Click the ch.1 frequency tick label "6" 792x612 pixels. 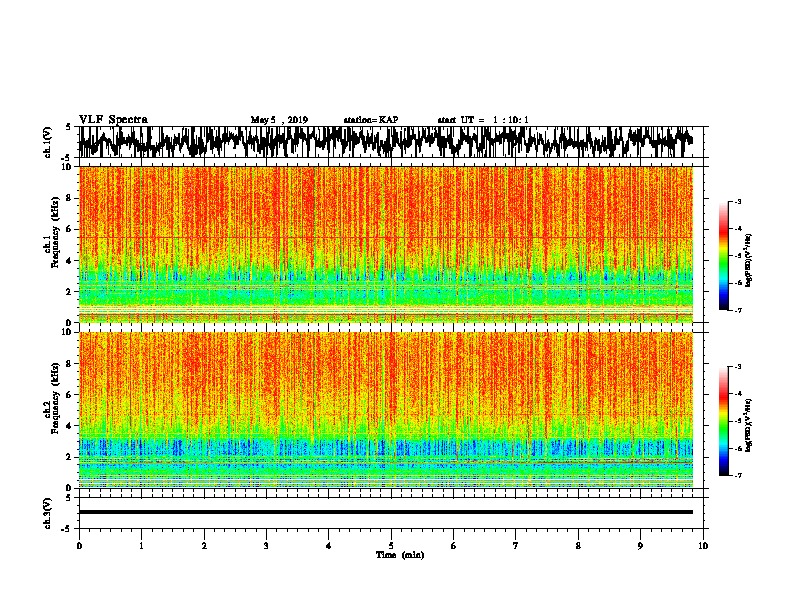(x=69, y=229)
